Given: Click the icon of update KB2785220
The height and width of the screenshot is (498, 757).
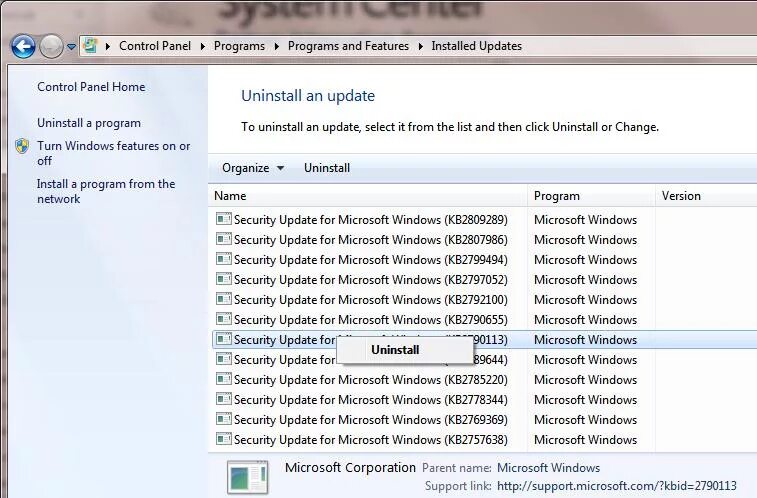Looking at the screenshot, I should pos(224,379).
